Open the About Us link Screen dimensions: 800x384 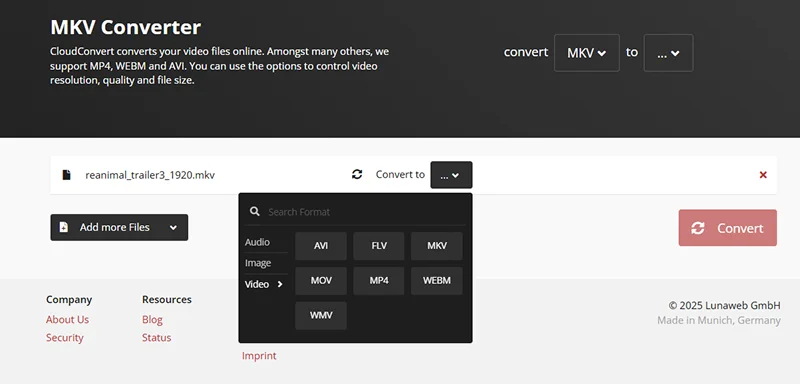coord(67,320)
